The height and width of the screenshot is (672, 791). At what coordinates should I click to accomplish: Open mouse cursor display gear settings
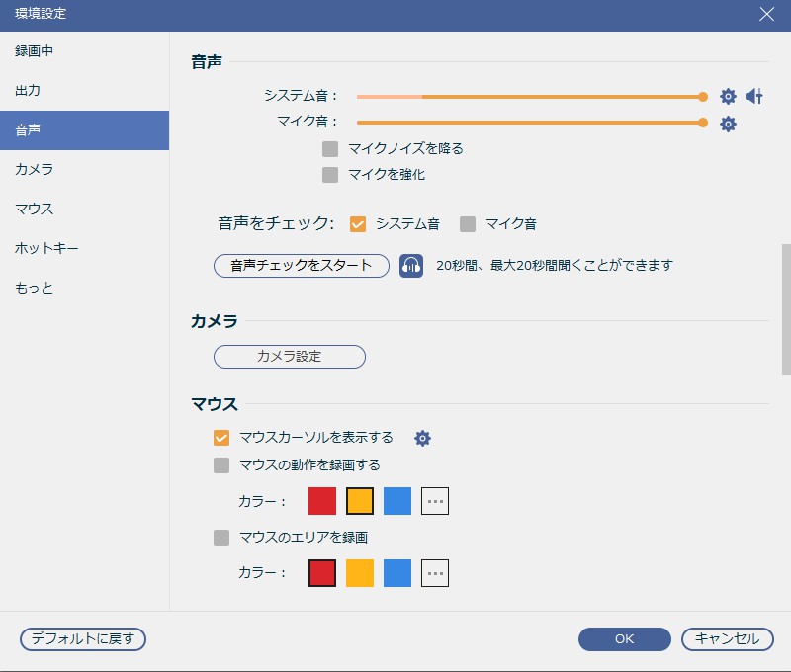[x=423, y=436]
